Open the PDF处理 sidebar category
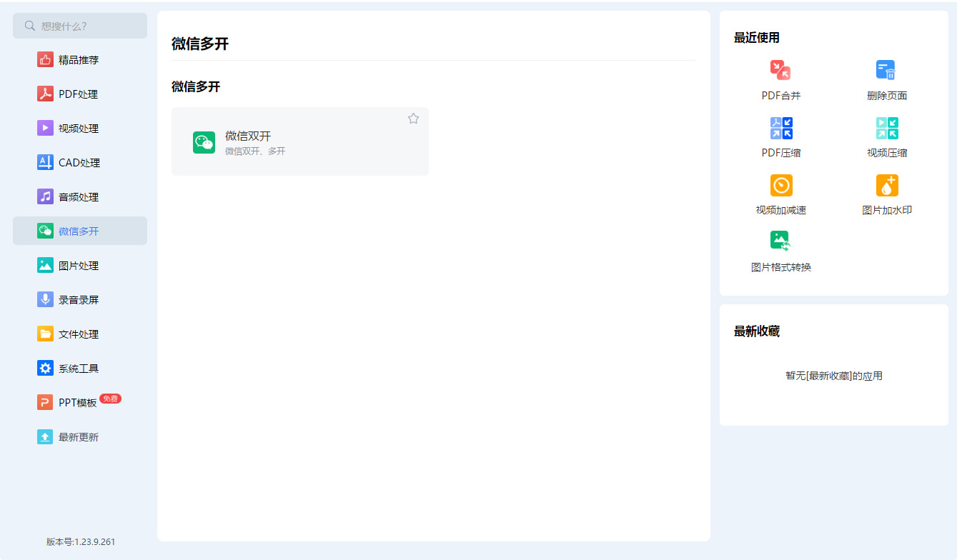This screenshot has height=560, width=957. pyautogui.click(x=80, y=94)
